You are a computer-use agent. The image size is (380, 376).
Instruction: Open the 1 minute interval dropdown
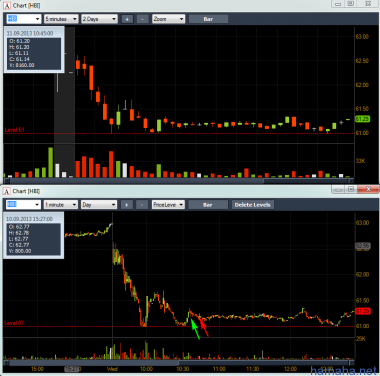point(61,205)
